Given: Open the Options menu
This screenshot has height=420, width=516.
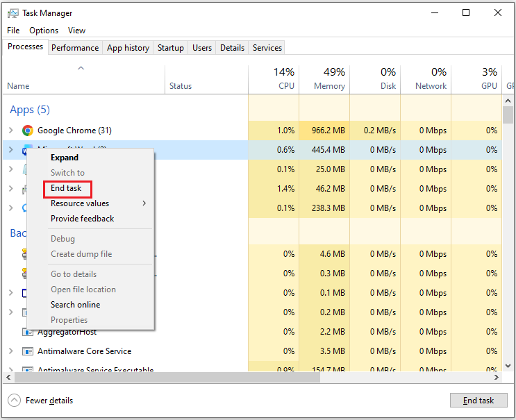Looking at the screenshot, I should pos(44,31).
